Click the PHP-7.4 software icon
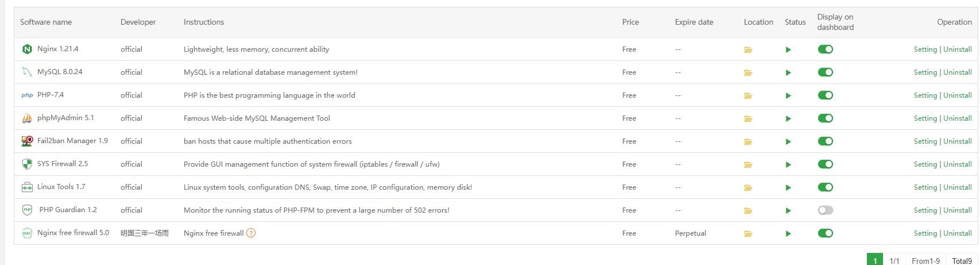 pos(27,95)
